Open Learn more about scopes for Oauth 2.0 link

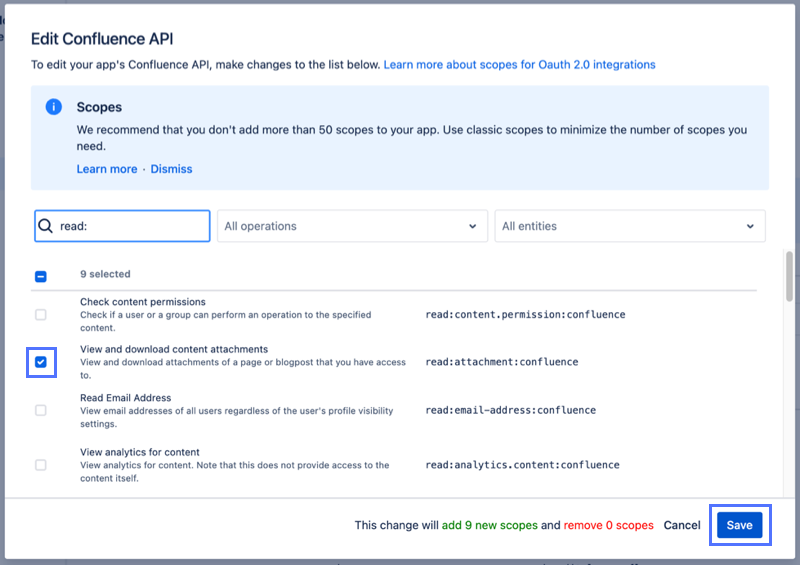[x=519, y=65]
